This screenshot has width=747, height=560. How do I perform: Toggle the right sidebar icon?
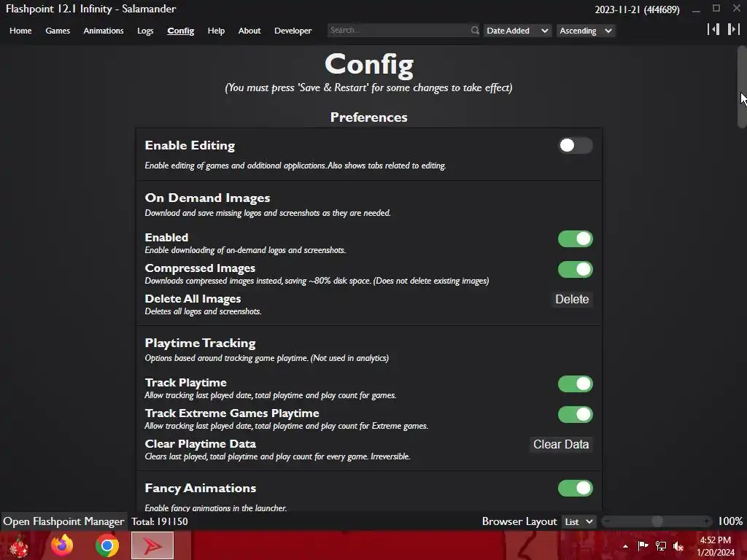734,29
